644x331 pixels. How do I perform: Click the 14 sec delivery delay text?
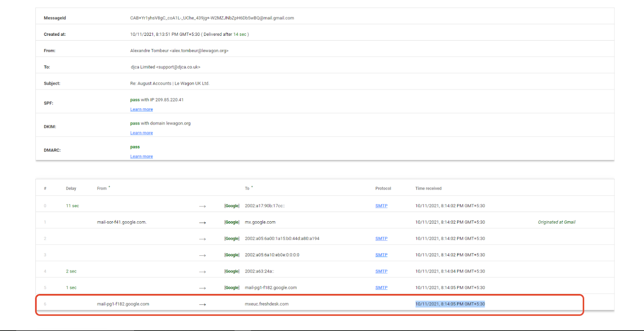click(240, 35)
